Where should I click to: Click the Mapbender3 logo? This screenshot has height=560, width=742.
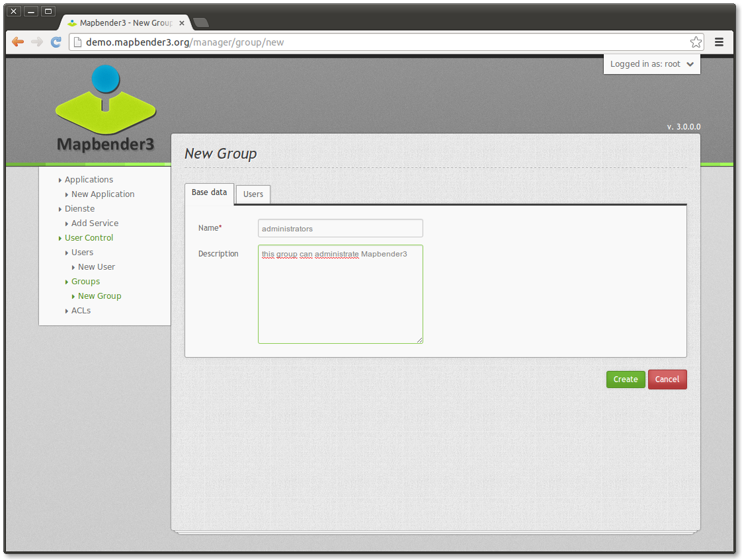click(x=106, y=109)
